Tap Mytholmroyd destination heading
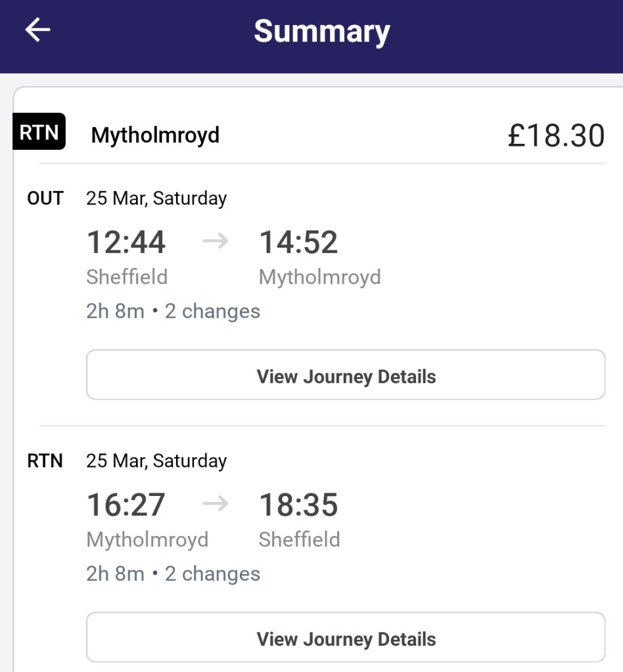 [155, 135]
